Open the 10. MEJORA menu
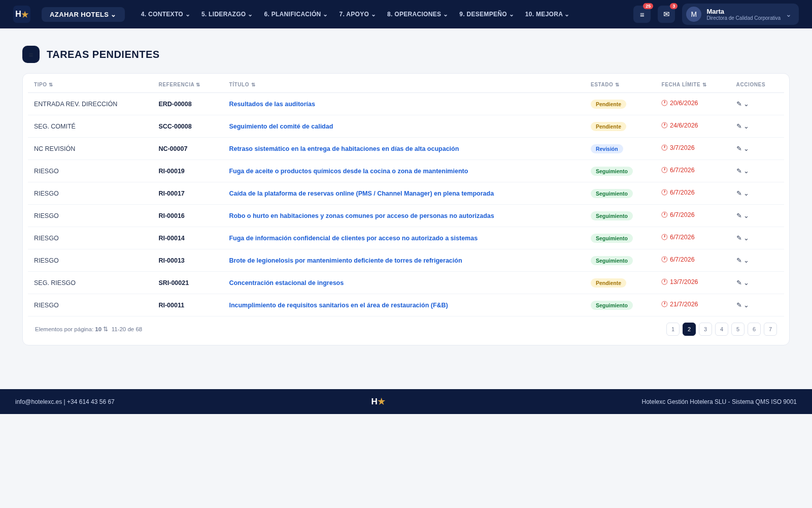The width and height of the screenshot is (812, 508). (x=547, y=14)
